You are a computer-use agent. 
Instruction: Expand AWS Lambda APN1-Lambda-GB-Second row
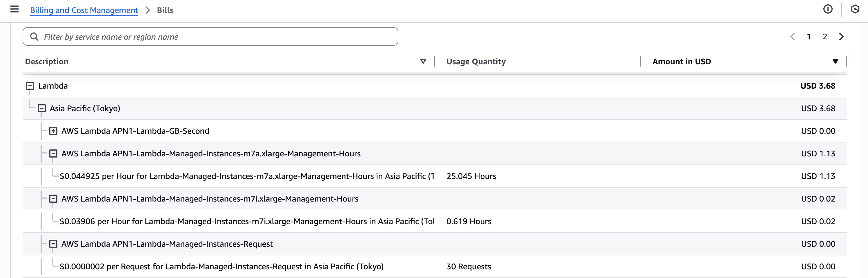tap(53, 131)
